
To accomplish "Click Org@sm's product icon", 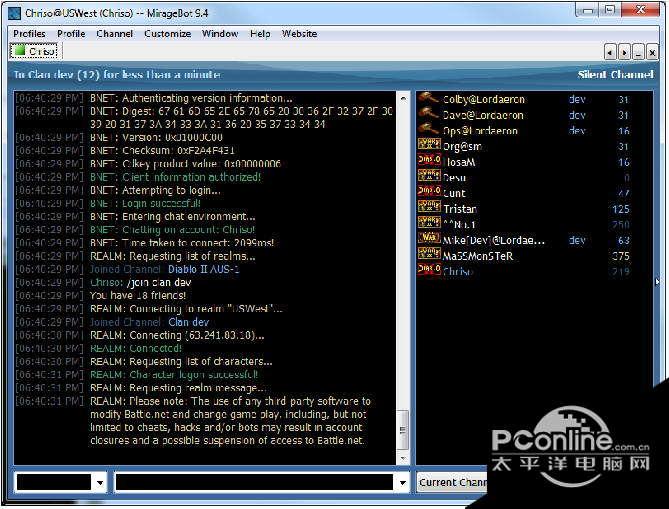I will click(x=429, y=144).
